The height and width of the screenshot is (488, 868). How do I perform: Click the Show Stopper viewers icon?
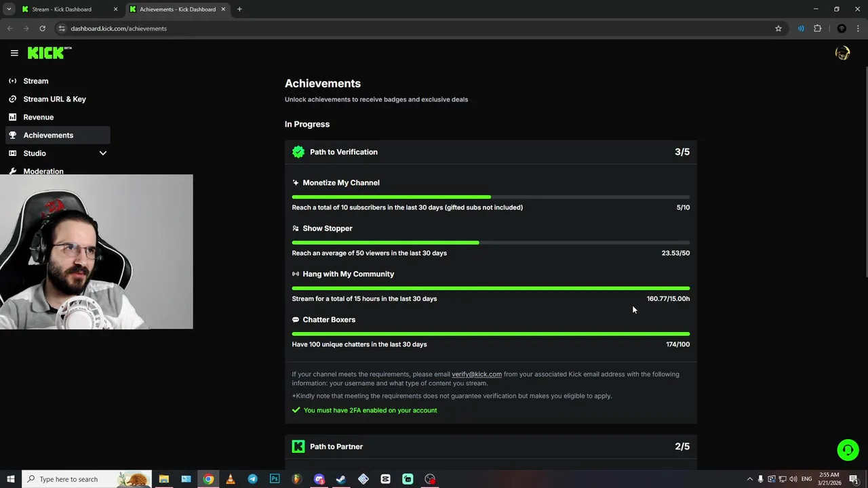pos(296,228)
